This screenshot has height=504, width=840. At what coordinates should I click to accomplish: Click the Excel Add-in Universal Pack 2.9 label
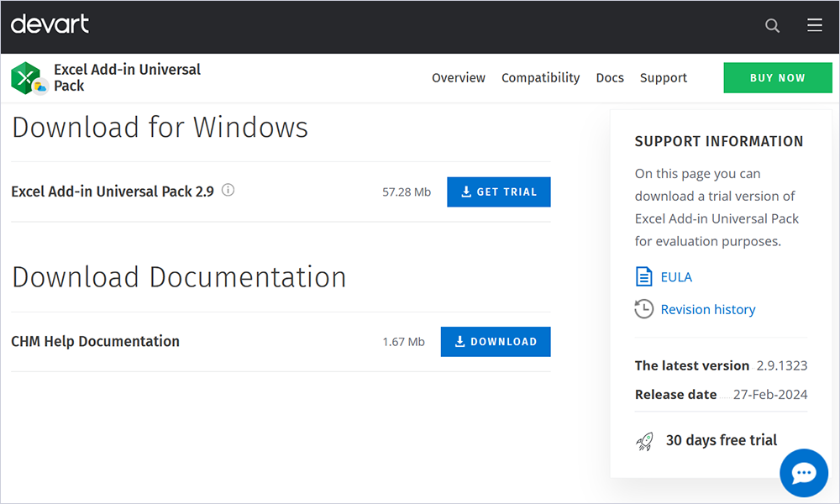point(113,192)
